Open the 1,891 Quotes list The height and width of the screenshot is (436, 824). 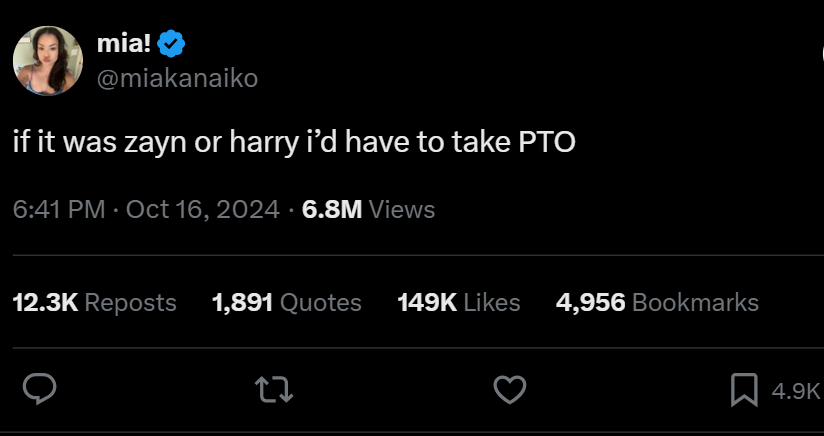[286, 302]
